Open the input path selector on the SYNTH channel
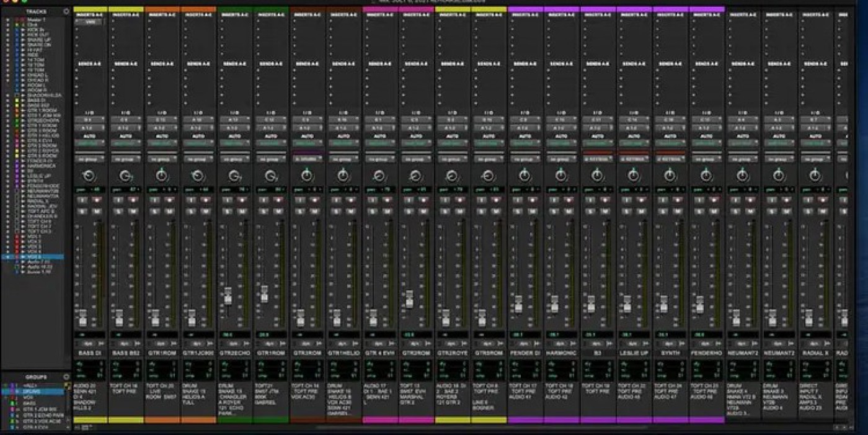The width and height of the screenshot is (868, 435). pos(670,119)
